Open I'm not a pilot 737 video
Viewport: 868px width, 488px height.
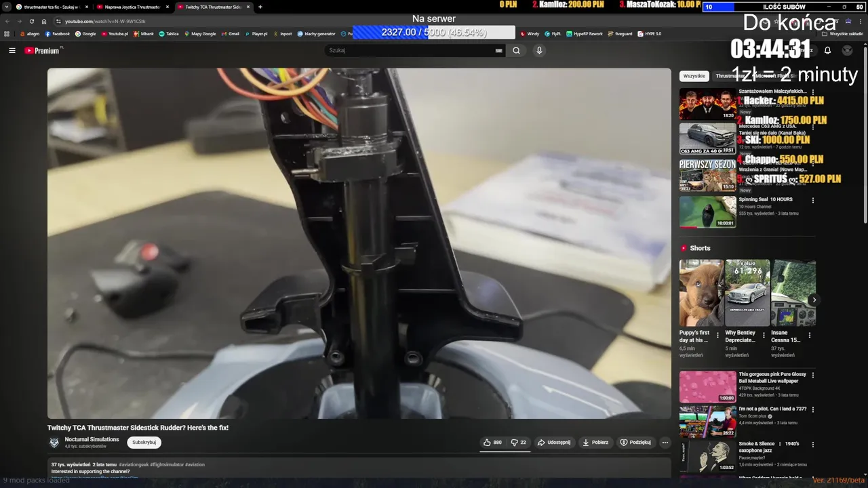[707, 421]
